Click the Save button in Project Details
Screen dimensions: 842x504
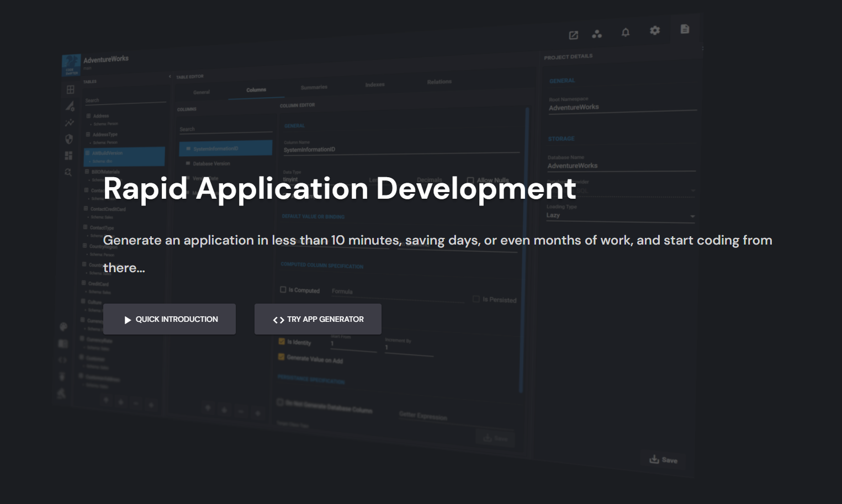click(663, 460)
